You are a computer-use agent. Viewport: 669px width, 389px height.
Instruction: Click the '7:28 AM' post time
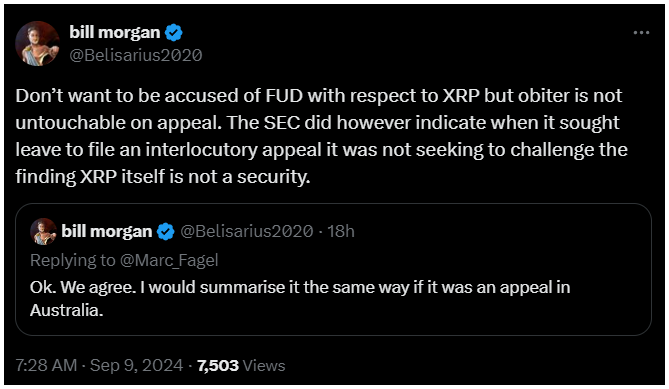point(46,366)
